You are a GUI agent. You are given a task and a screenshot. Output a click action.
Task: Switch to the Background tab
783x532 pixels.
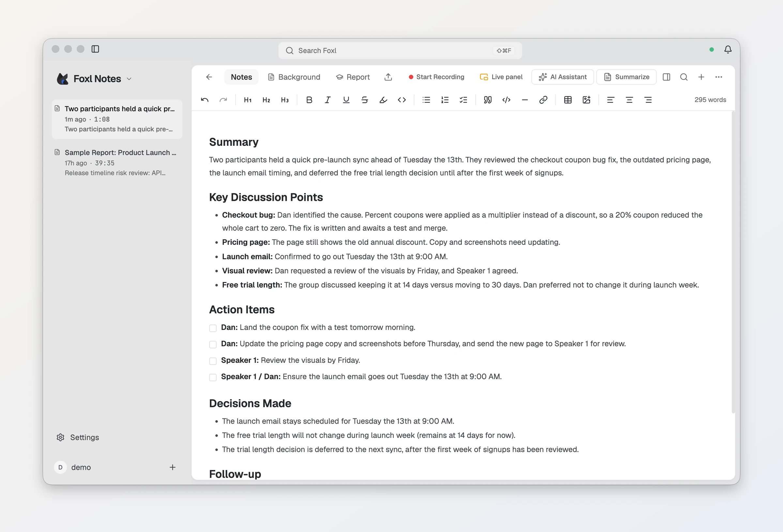click(x=294, y=77)
